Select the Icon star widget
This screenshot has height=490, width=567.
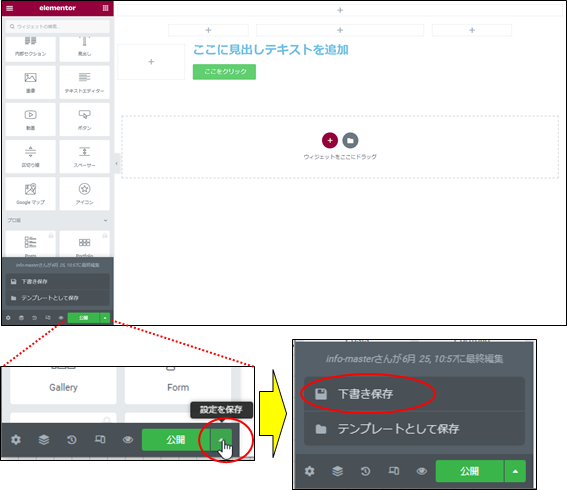click(x=84, y=193)
